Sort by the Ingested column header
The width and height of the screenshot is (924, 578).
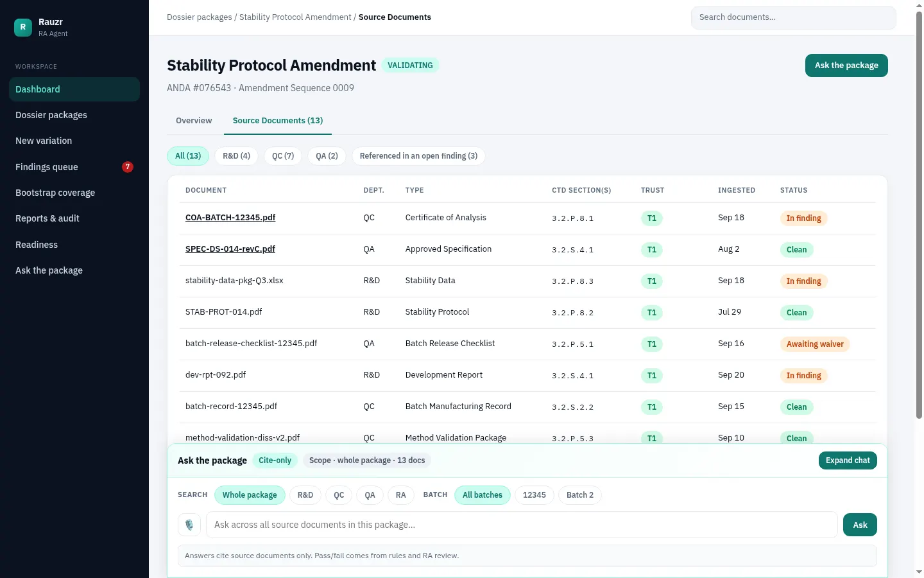pos(737,191)
